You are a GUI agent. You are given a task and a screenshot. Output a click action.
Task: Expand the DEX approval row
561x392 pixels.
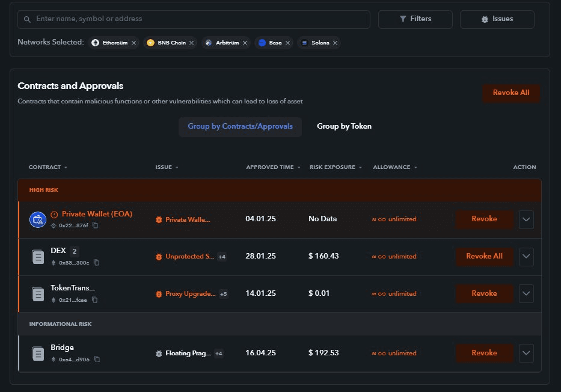(x=526, y=256)
